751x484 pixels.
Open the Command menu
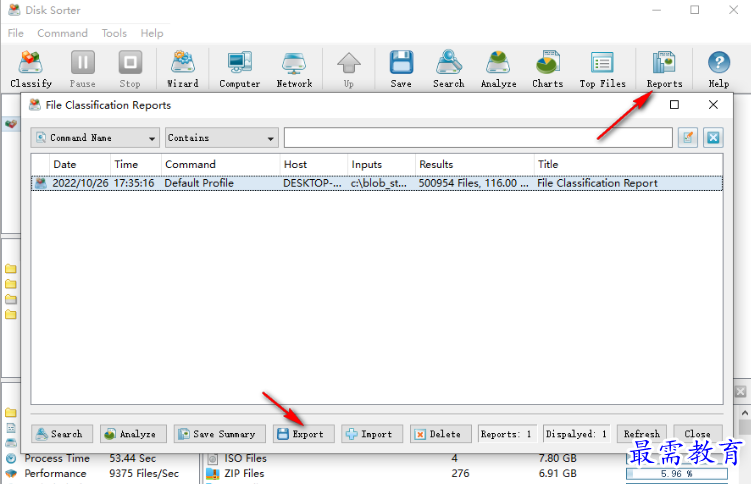pos(62,33)
